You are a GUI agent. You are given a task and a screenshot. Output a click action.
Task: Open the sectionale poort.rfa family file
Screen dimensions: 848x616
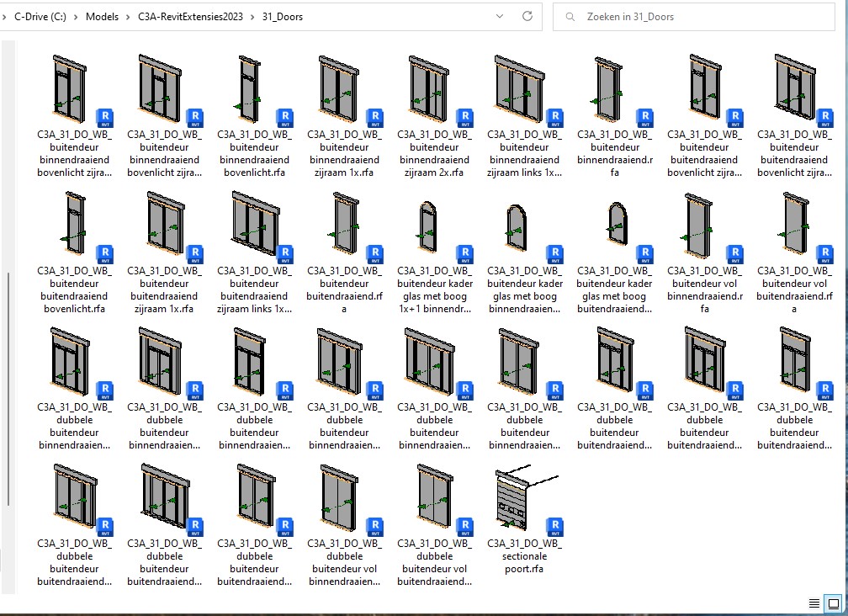(524, 504)
